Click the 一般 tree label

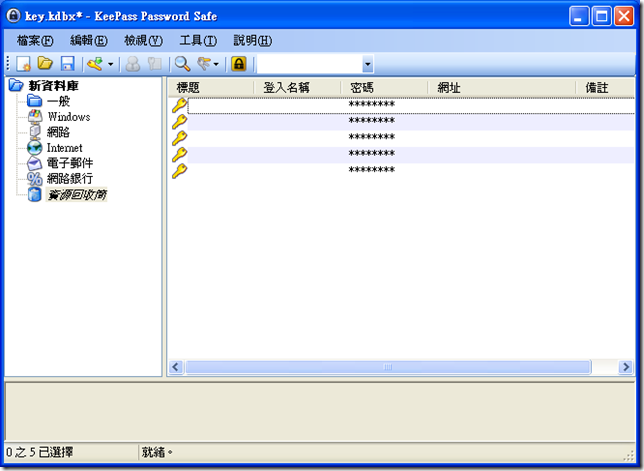click(x=58, y=101)
